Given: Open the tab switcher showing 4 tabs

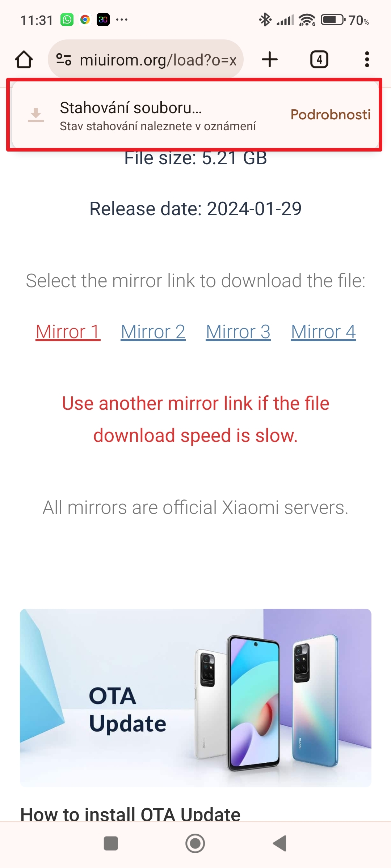Looking at the screenshot, I should (319, 60).
